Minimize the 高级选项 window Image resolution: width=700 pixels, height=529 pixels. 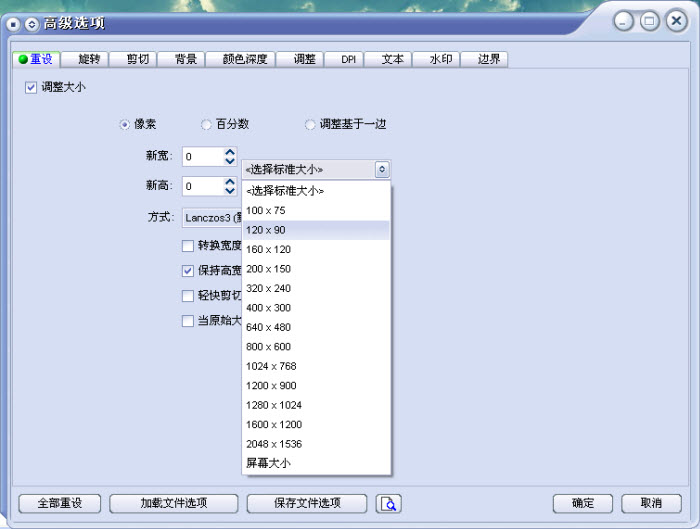click(623, 21)
